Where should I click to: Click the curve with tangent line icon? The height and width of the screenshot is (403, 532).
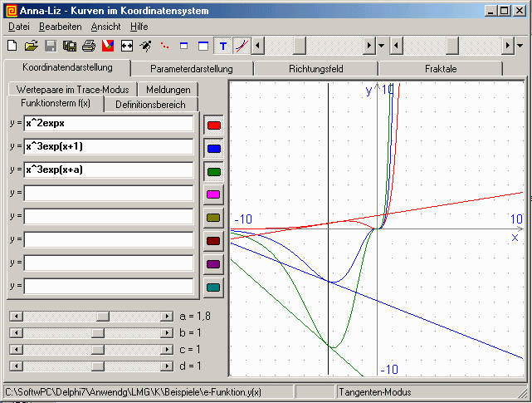click(x=242, y=45)
